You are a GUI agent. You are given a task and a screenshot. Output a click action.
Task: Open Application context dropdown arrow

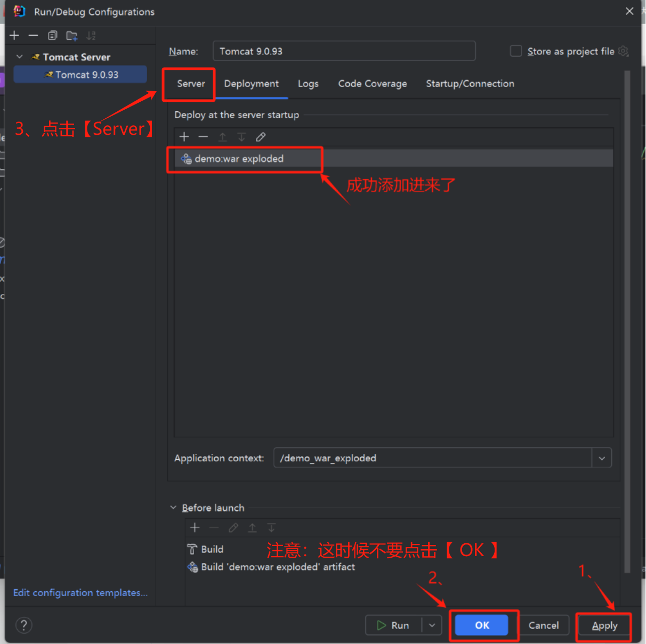tap(602, 458)
